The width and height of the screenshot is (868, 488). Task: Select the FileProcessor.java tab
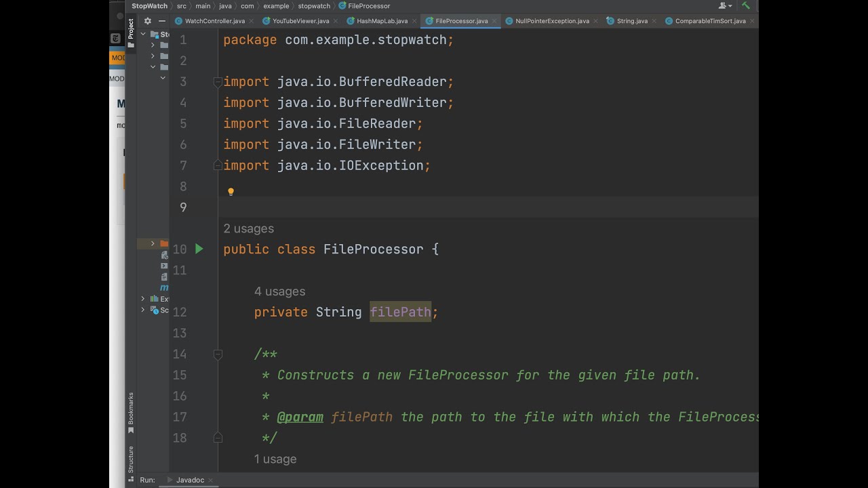pyautogui.click(x=462, y=21)
